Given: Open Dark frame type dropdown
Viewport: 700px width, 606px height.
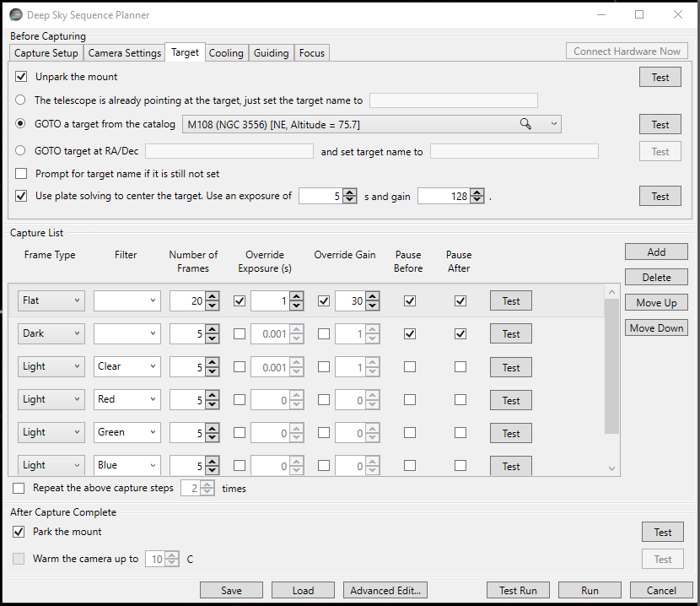Looking at the screenshot, I should (x=51, y=333).
